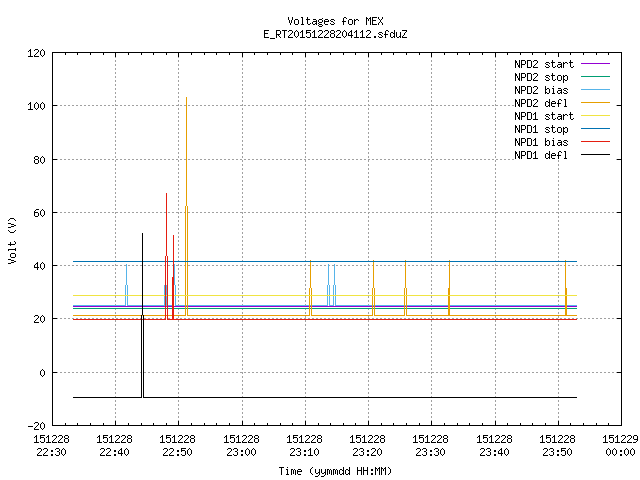Click the 'NPD2 bias' legend label
This screenshot has height=480, width=640.
541,90
